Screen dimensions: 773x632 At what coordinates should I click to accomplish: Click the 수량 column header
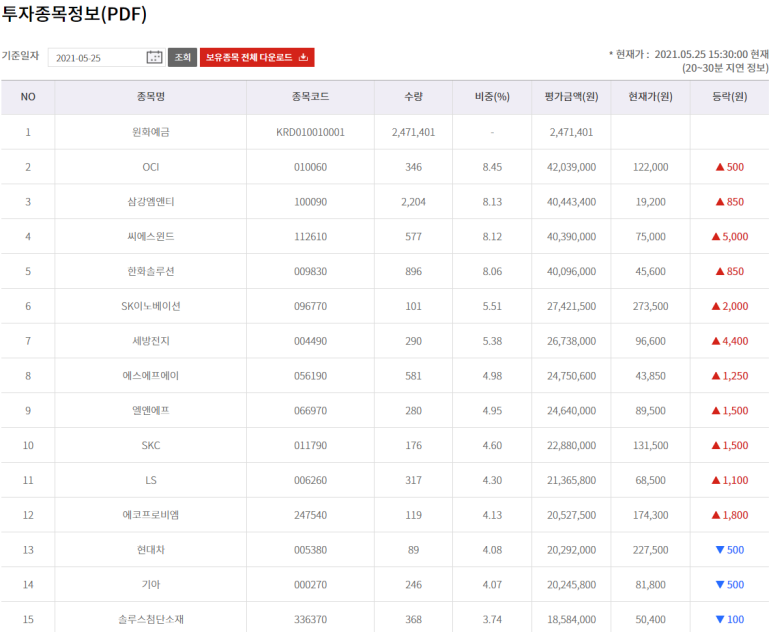pos(414,97)
